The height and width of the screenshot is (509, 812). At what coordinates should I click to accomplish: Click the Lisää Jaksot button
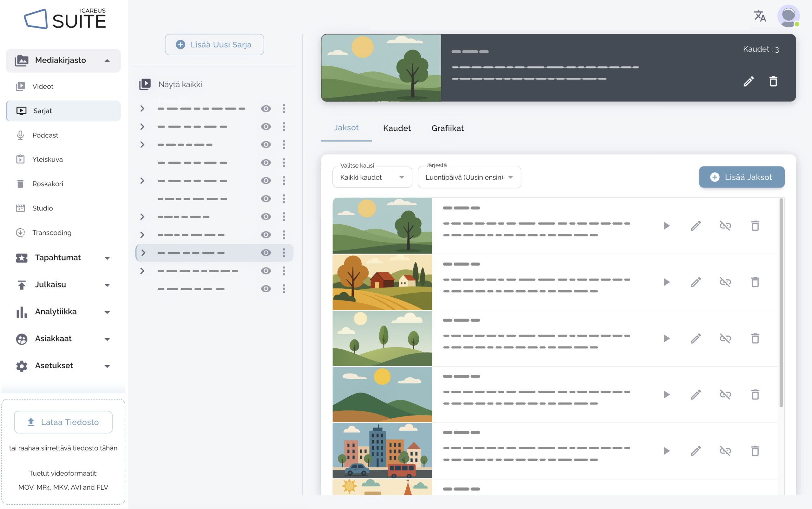[x=741, y=177]
